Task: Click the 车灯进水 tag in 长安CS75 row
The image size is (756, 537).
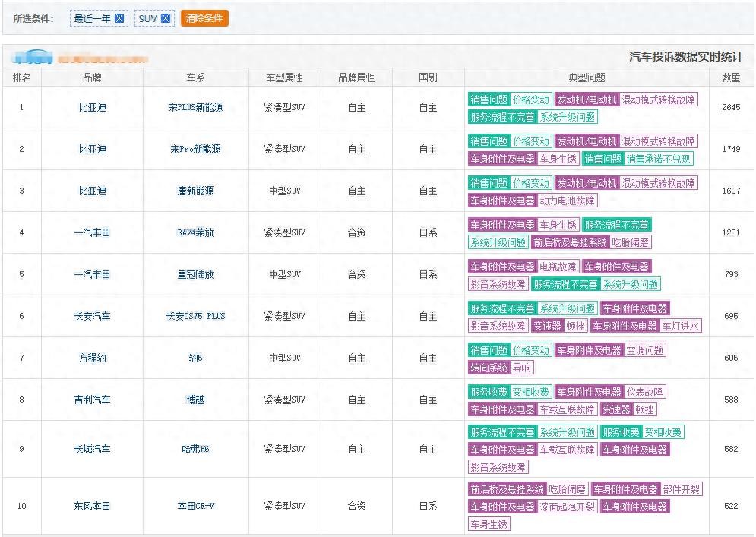Action: click(681, 326)
